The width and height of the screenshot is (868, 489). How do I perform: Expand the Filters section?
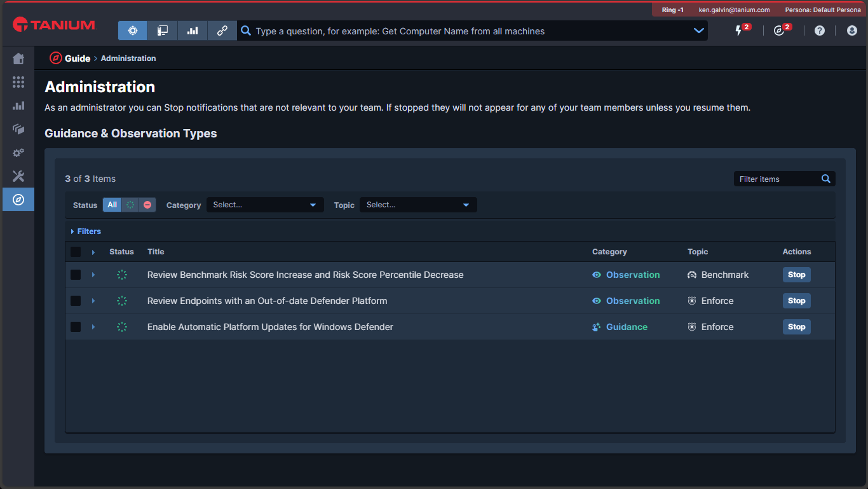[x=86, y=231]
